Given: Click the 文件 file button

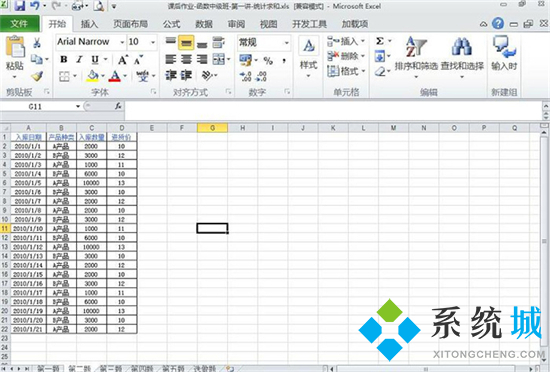Looking at the screenshot, I should [x=19, y=24].
